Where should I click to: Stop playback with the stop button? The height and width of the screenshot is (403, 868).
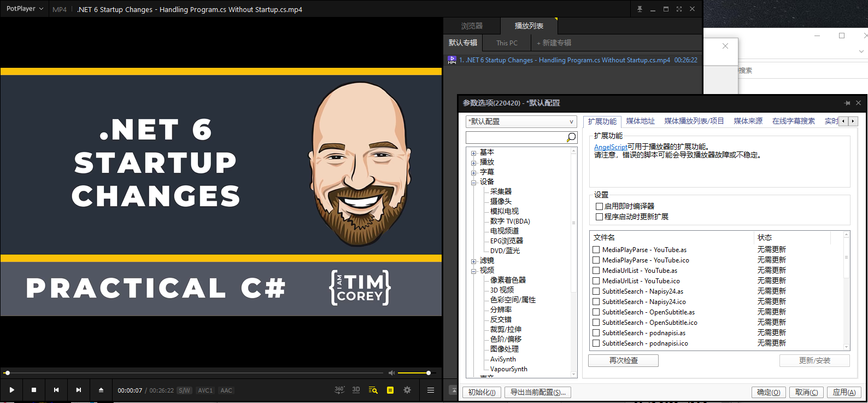[x=34, y=390]
